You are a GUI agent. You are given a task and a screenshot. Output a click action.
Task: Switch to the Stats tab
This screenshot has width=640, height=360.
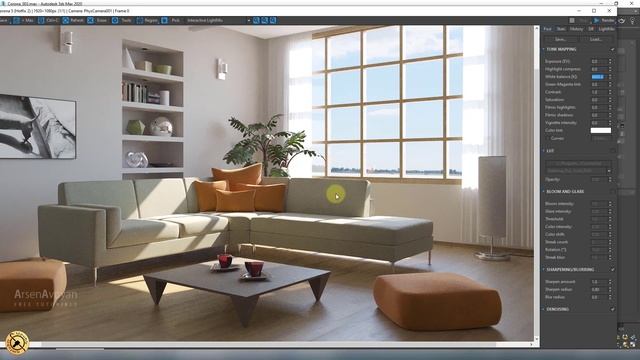[x=561, y=29]
